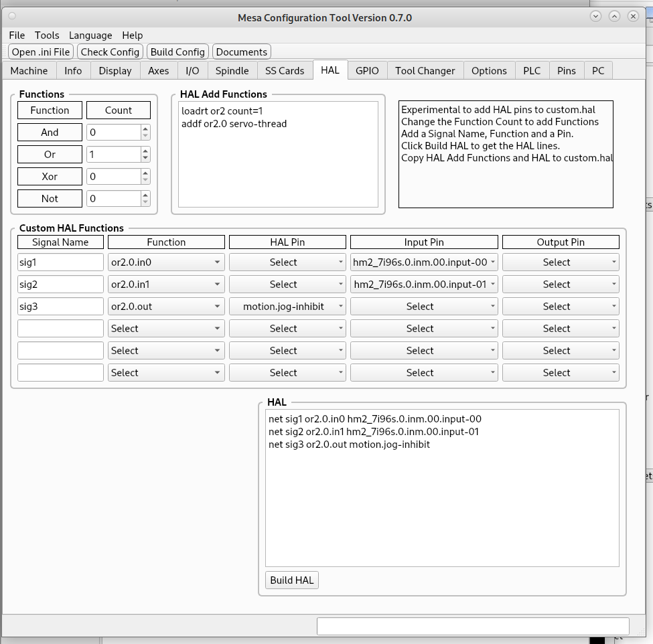The image size is (653, 644).
Task: Increase the Xor function count
Action: pyautogui.click(x=145, y=173)
